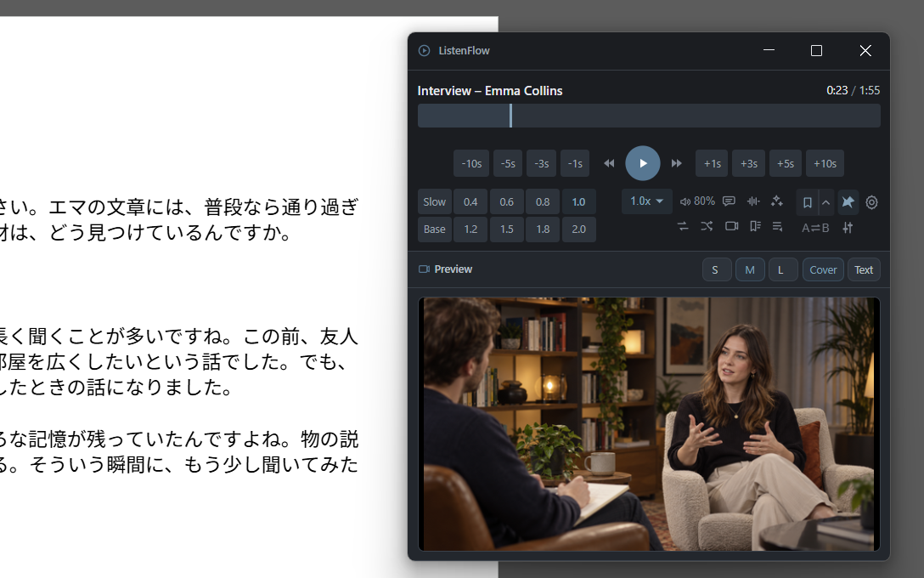924x578 pixels.
Task: Skip back 3 seconds with -3s
Action: [541, 163]
